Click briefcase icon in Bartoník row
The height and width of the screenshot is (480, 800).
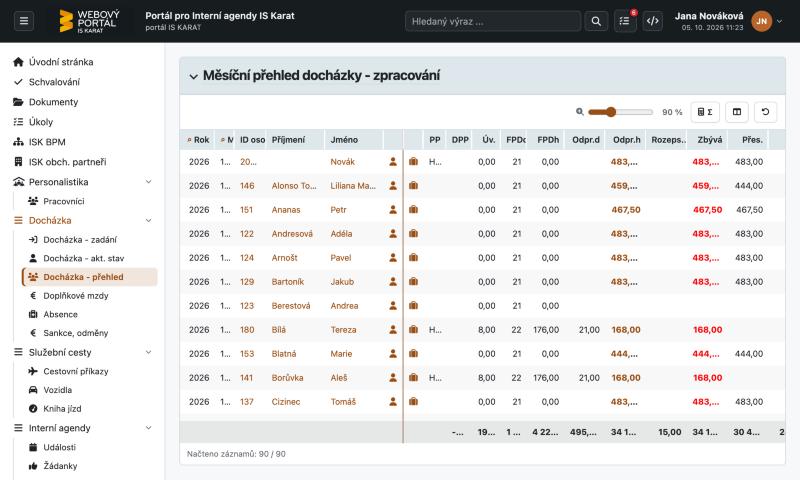pos(413,281)
